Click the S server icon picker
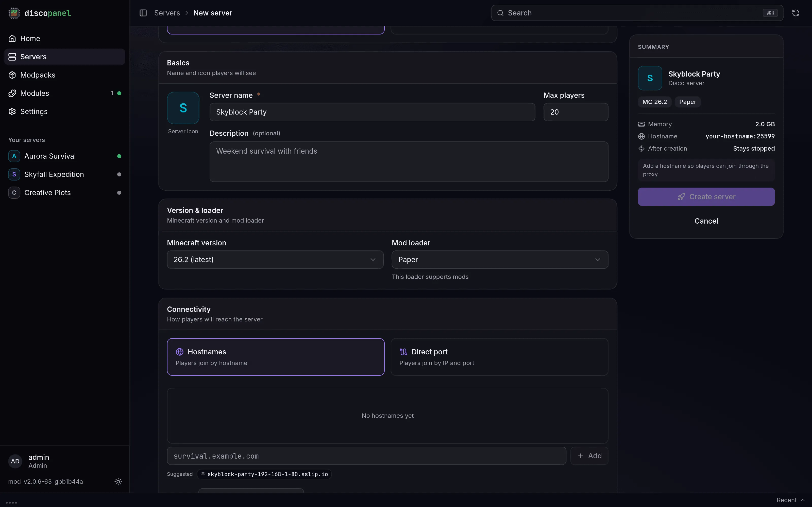The image size is (812, 507). point(183,108)
